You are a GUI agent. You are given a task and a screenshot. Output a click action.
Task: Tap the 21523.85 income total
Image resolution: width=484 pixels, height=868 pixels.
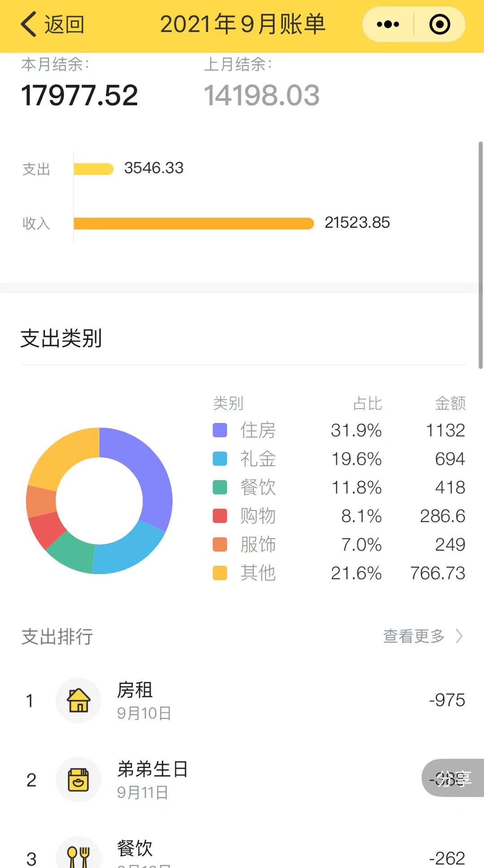357,222
